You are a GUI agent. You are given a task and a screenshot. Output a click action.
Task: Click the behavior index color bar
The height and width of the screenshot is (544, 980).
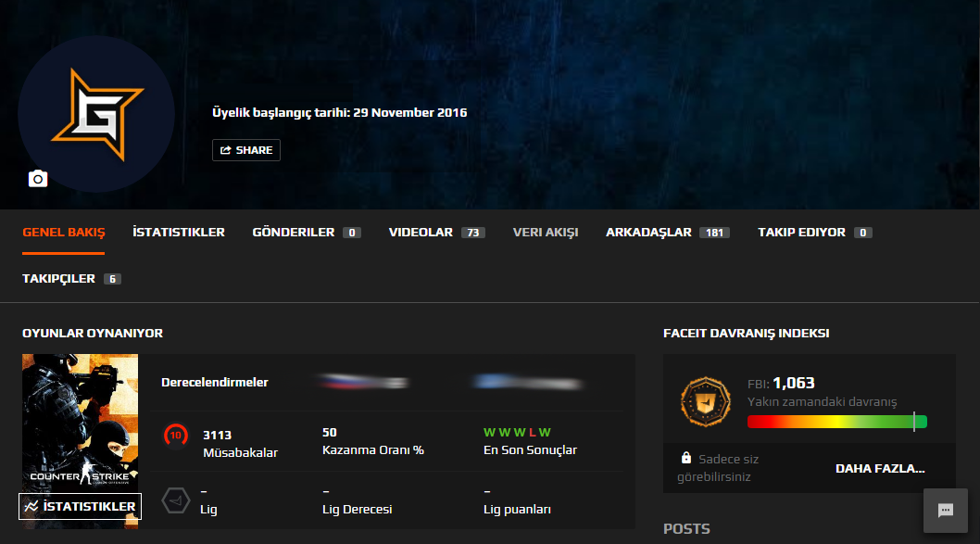(x=836, y=422)
